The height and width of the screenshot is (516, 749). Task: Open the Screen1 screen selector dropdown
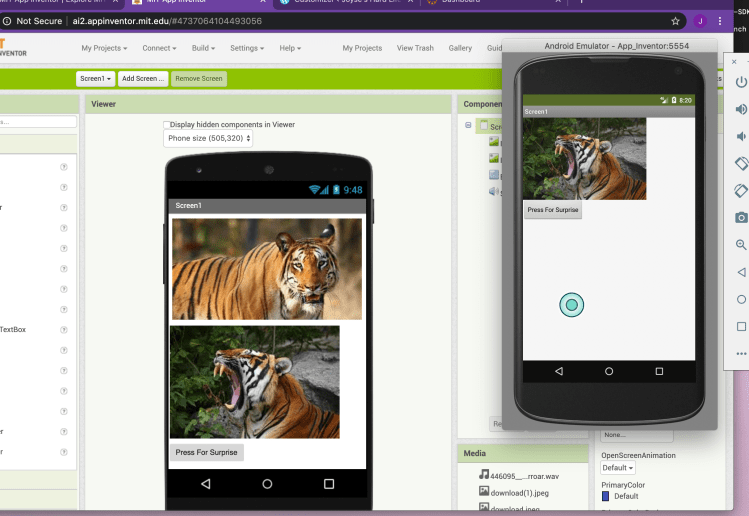point(95,78)
